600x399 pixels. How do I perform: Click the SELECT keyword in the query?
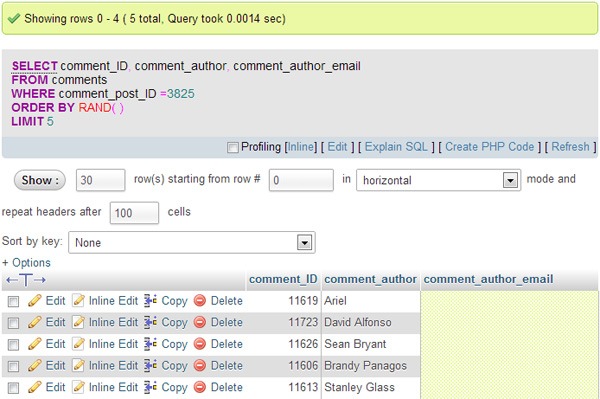pyautogui.click(x=34, y=66)
